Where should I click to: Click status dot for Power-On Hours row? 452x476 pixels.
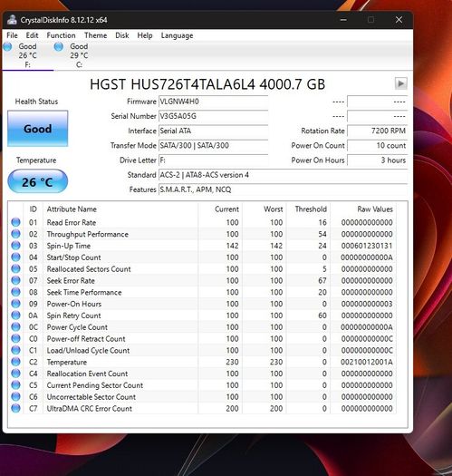15,304
